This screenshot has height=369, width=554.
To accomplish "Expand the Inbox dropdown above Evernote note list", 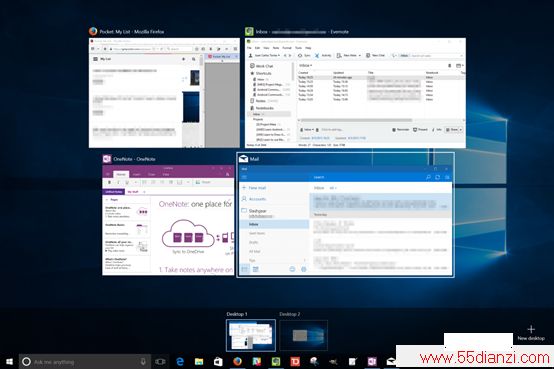I will pyautogui.click(x=306, y=66).
